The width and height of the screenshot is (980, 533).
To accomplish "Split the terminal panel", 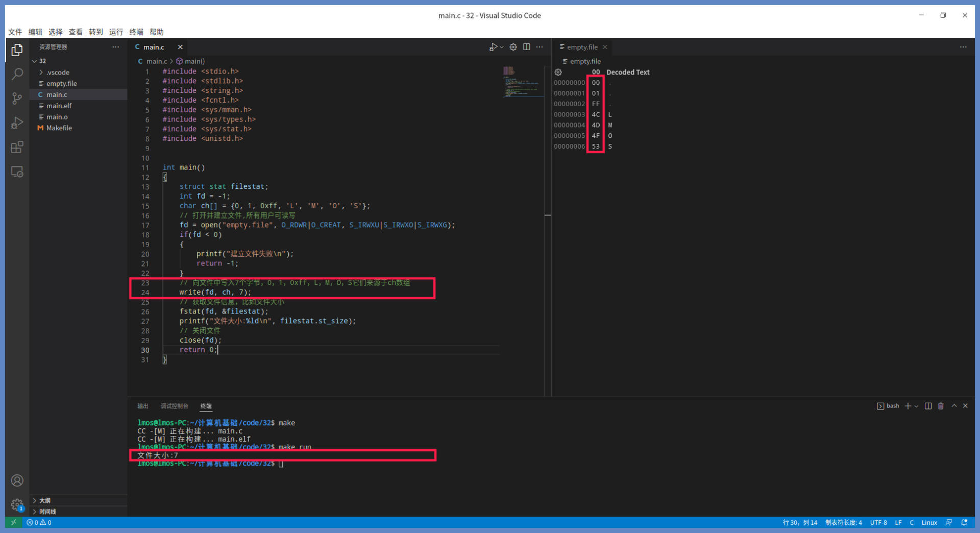I will tap(928, 406).
